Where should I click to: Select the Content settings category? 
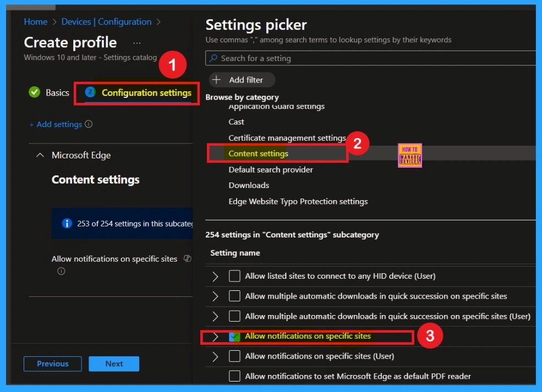pyautogui.click(x=258, y=154)
